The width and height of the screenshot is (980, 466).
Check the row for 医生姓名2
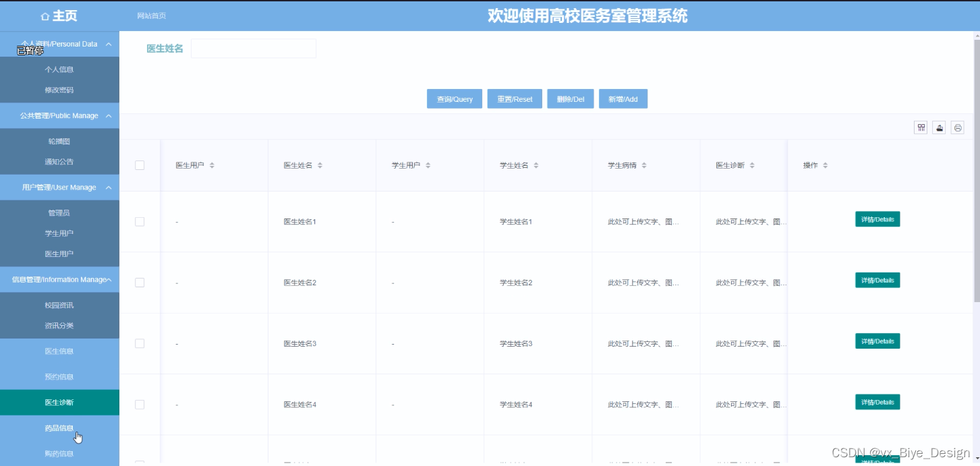pyautogui.click(x=140, y=283)
